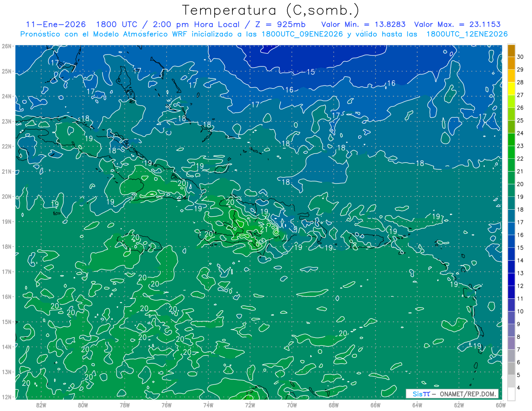Click the '68W' longitude axis label
Screen dimensions: 532x411
point(333,405)
